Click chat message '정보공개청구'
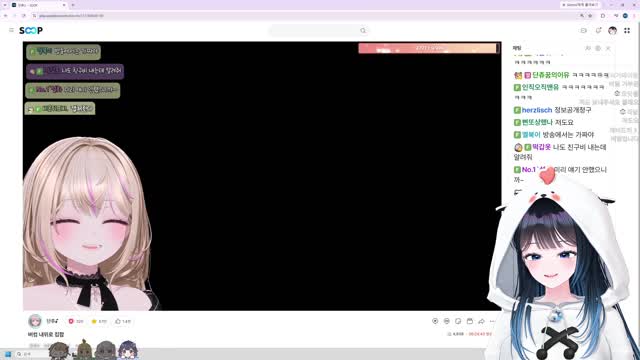 573,110
